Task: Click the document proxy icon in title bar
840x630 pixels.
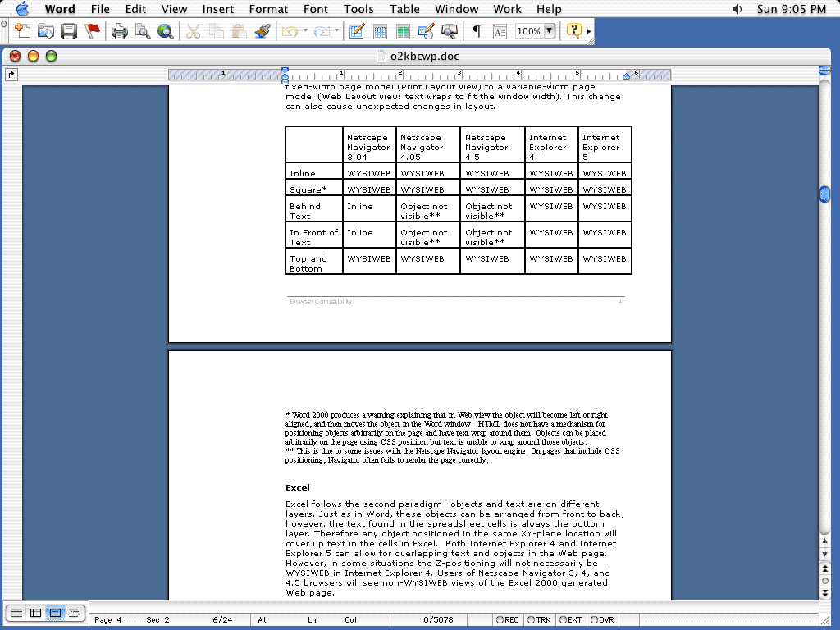Action: (381, 57)
